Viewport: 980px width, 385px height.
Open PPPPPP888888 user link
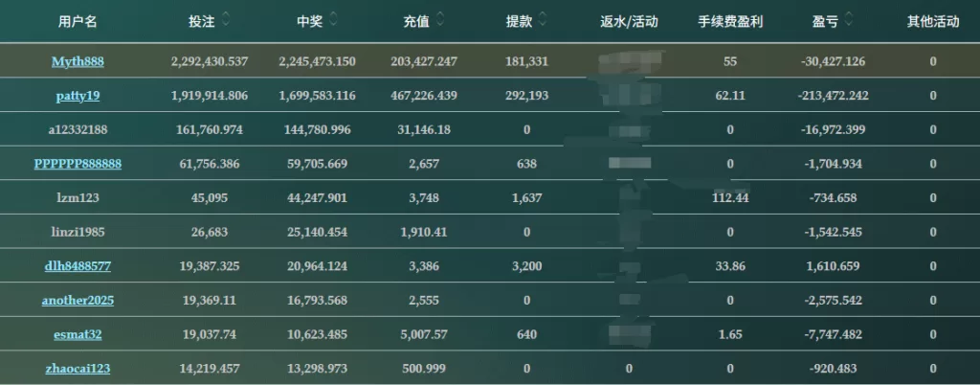(x=78, y=164)
